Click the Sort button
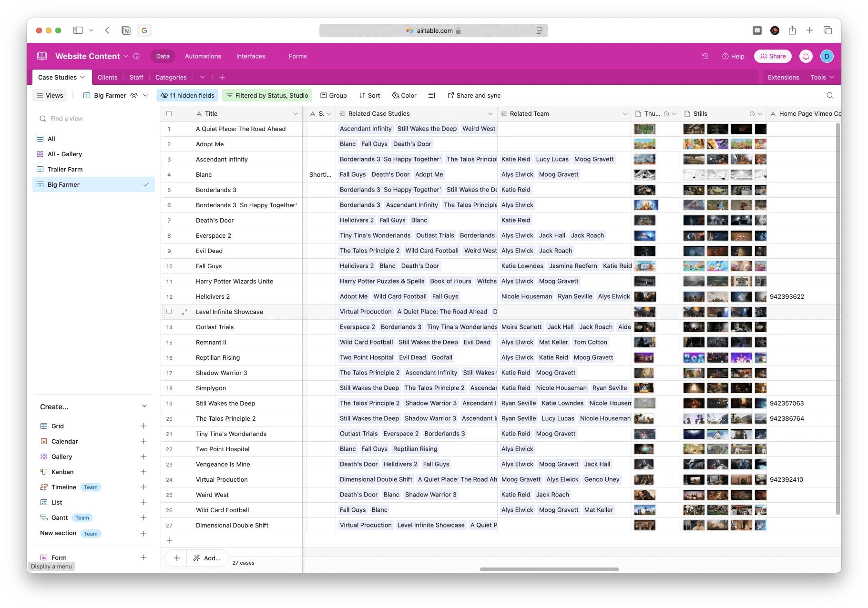Screen dimensions: 868x608 coord(369,95)
